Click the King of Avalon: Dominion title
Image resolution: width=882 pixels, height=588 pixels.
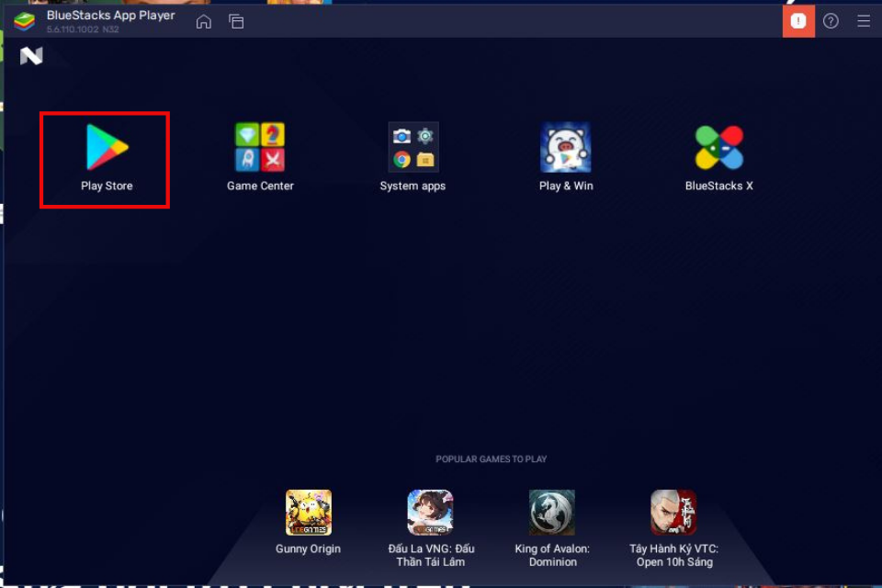[552, 555]
